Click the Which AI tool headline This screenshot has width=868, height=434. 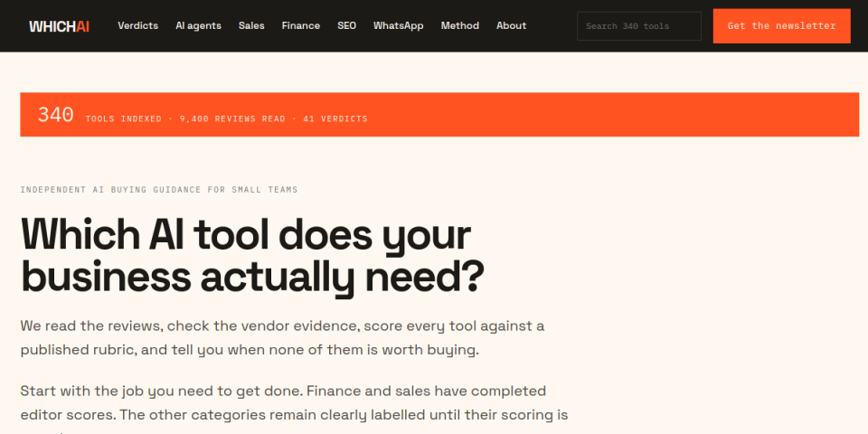tap(252, 255)
